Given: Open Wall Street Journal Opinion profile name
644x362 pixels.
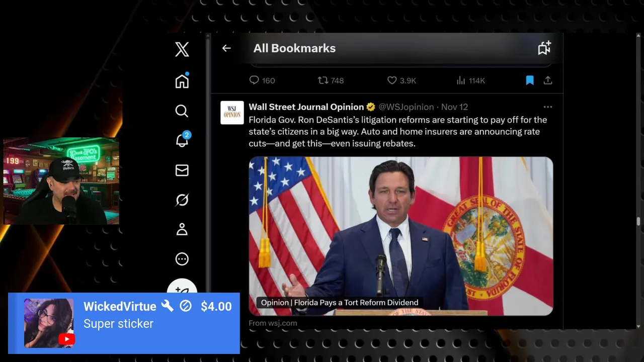Looking at the screenshot, I should [306, 107].
